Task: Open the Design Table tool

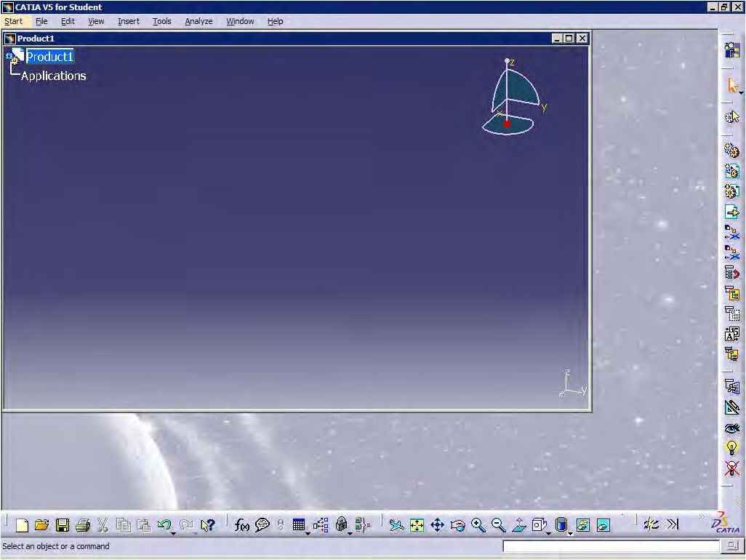Action: point(300,524)
